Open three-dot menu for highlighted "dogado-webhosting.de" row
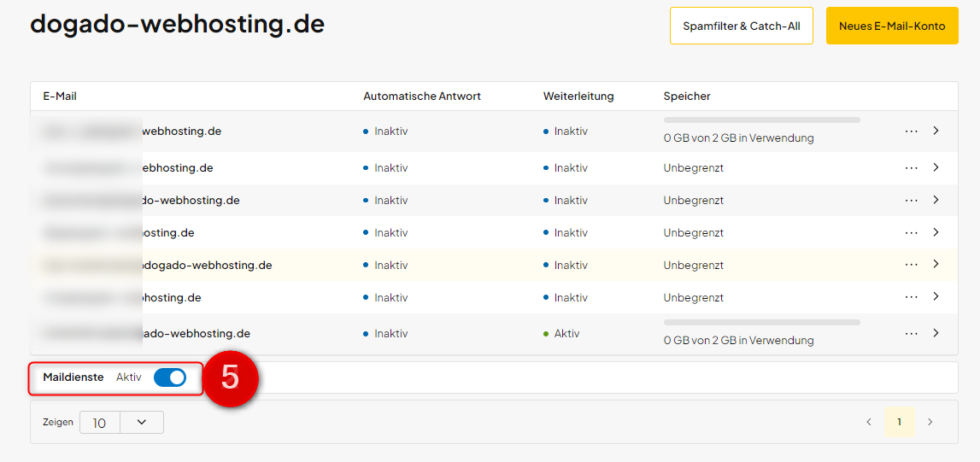The image size is (980, 462). click(x=912, y=265)
